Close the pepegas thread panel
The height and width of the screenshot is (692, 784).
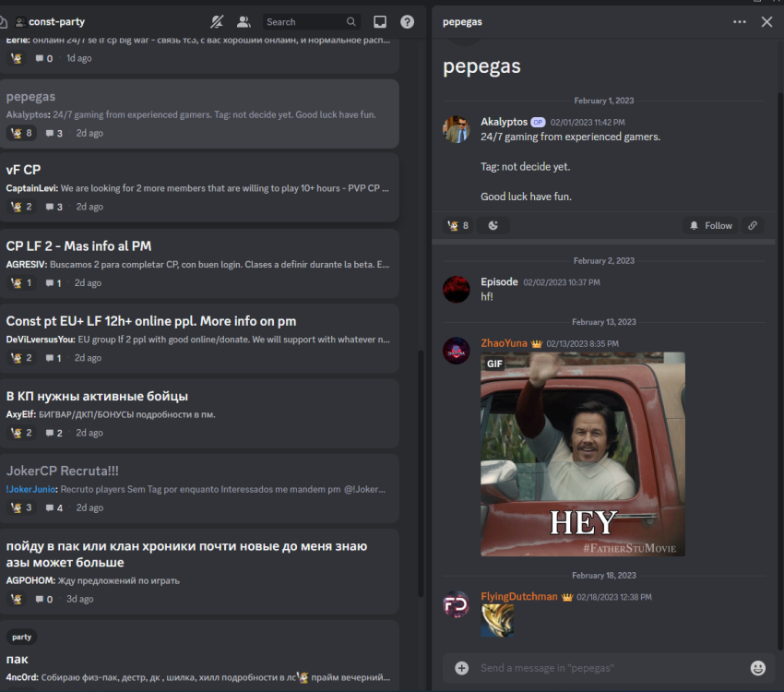tap(766, 21)
